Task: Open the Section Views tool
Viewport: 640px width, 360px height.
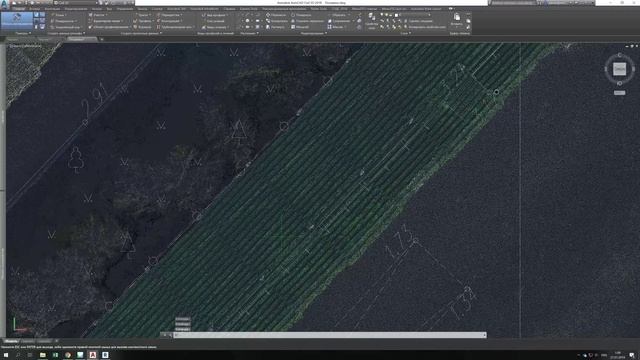Action: [x=215, y=27]
